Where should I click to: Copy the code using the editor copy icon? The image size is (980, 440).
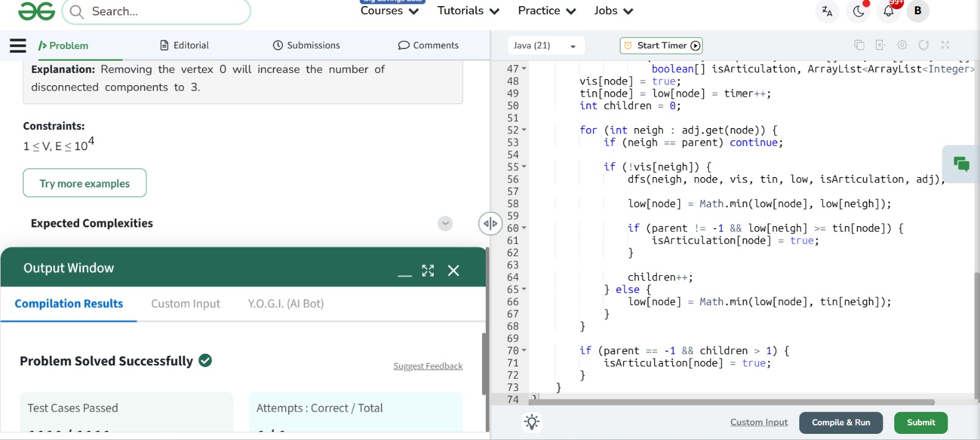tap(859, 45)
